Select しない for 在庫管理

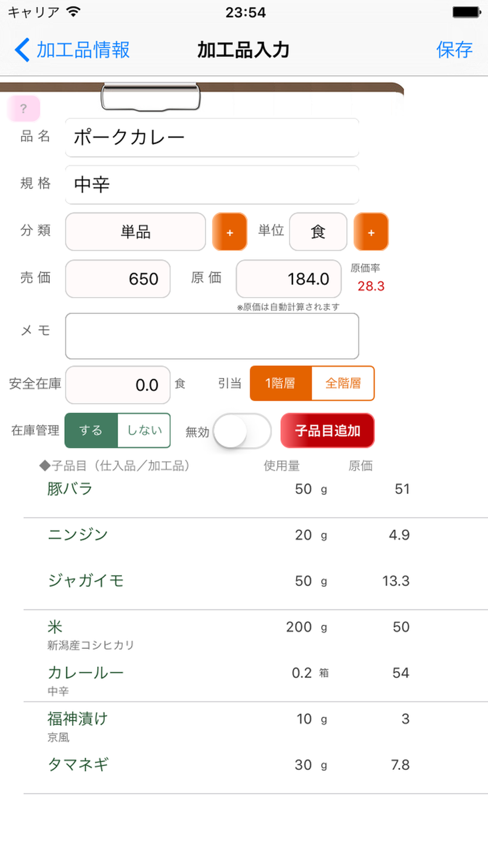144,431
